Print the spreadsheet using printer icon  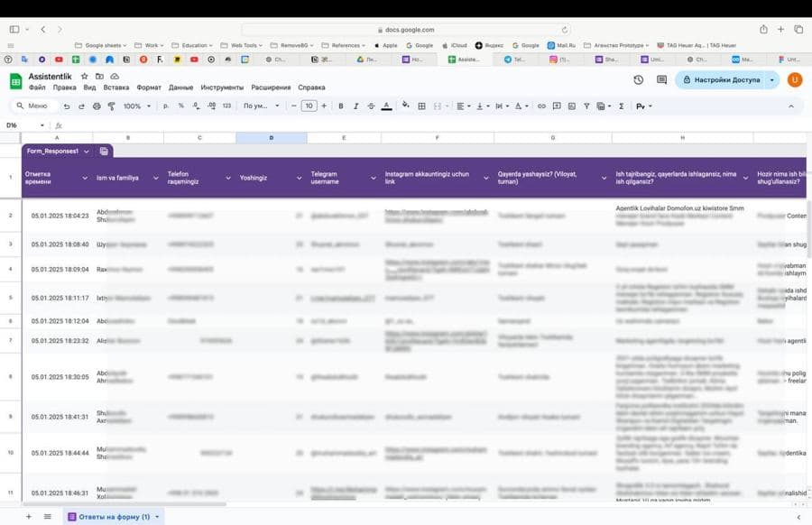coord(97,106)
